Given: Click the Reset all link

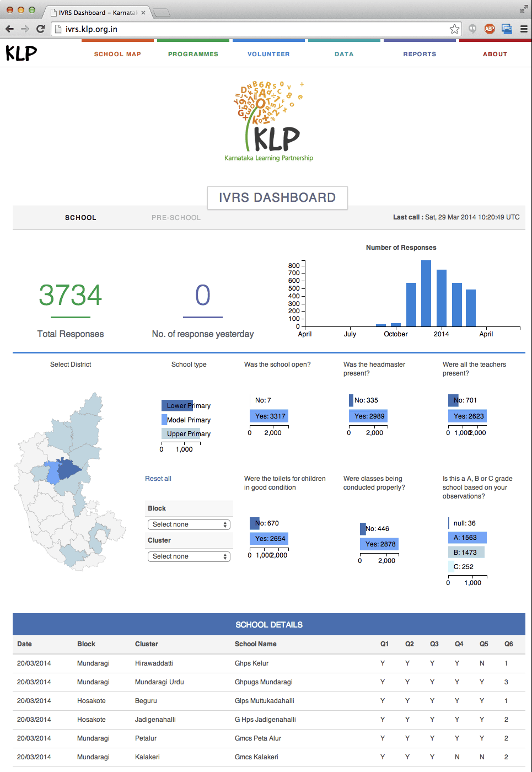Looking at the screenshot, I should 158,479.
